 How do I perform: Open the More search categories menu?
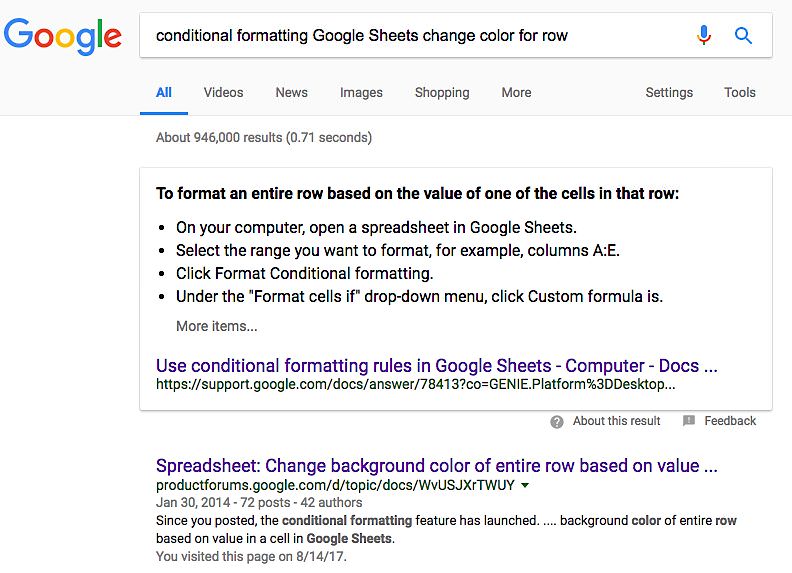[x=516, y=92]
